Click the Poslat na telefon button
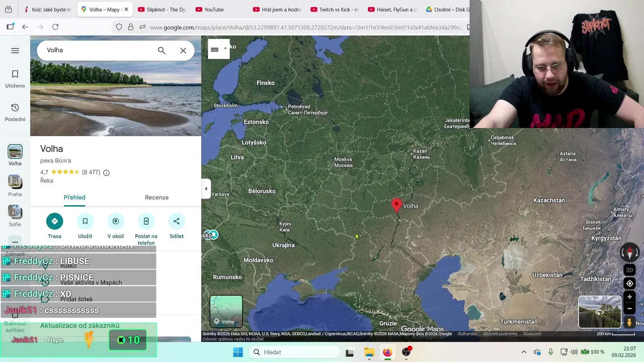644x362 pixels. coord(146,230)
